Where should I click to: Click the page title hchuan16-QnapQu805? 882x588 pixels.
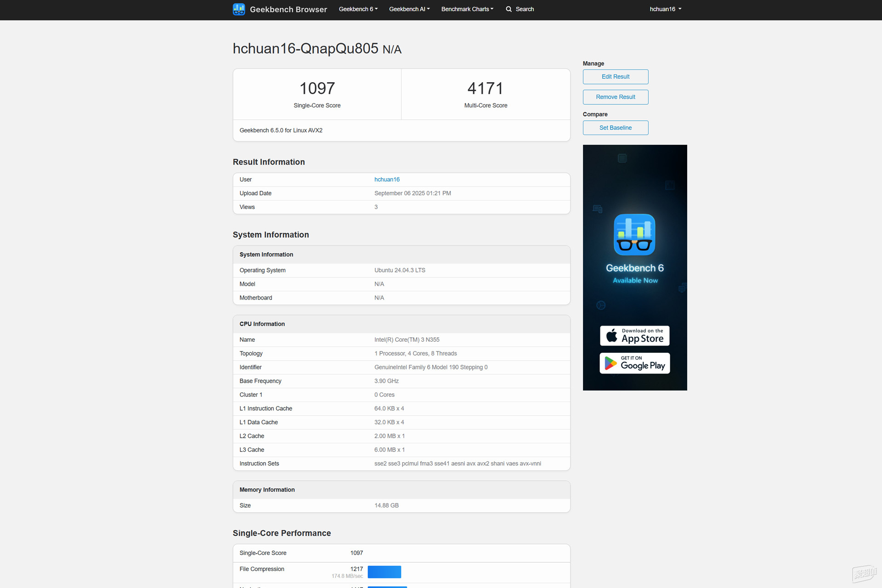point(305,48)
